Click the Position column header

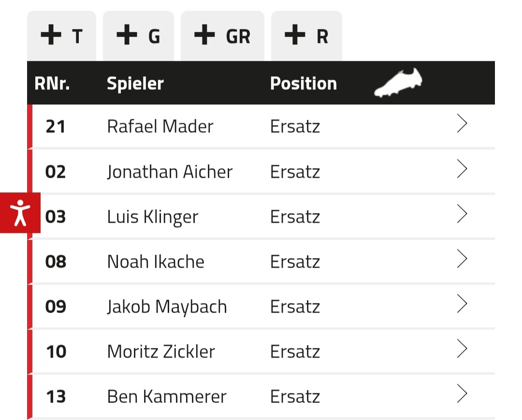point(304,84)
